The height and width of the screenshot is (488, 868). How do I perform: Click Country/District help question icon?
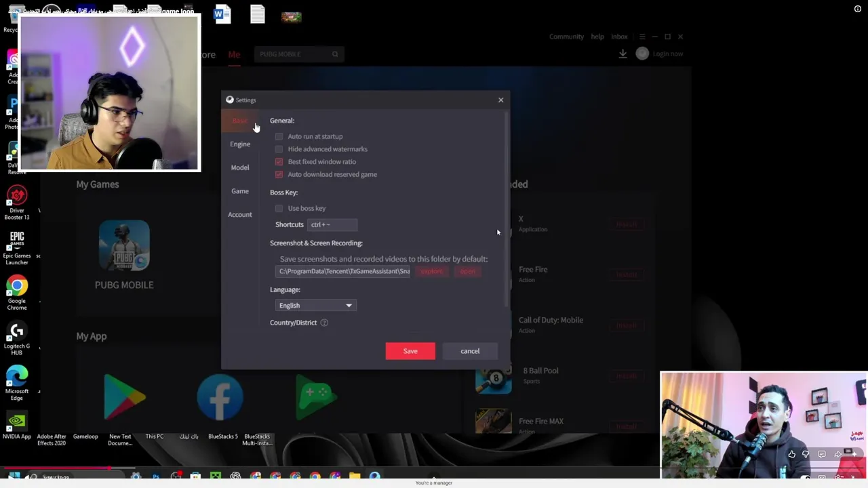coord(324,323)
